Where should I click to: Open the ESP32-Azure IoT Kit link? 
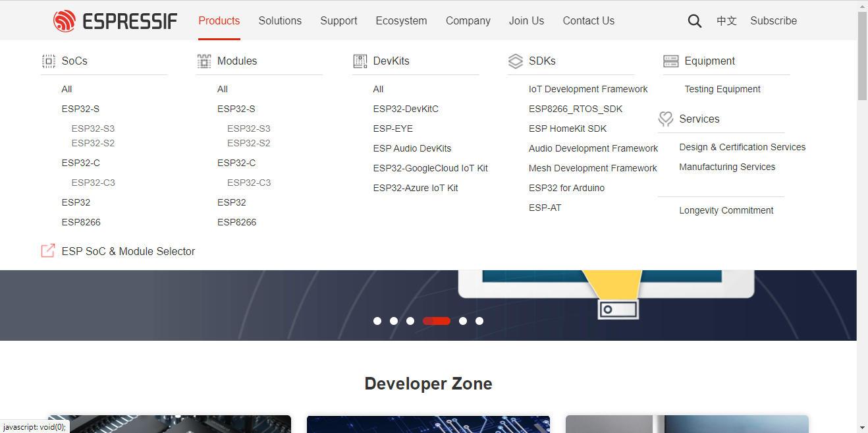415,188
